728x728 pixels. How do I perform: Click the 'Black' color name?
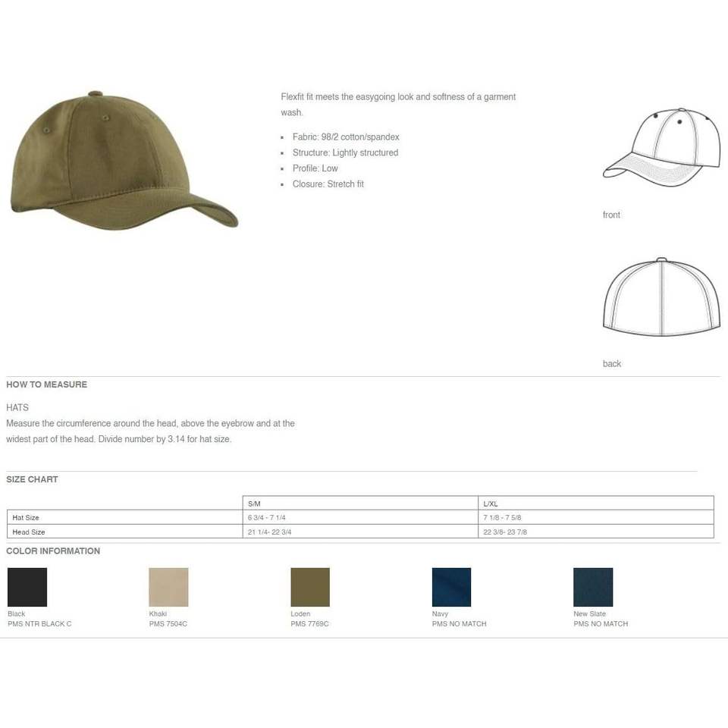[x=16, y=613]
